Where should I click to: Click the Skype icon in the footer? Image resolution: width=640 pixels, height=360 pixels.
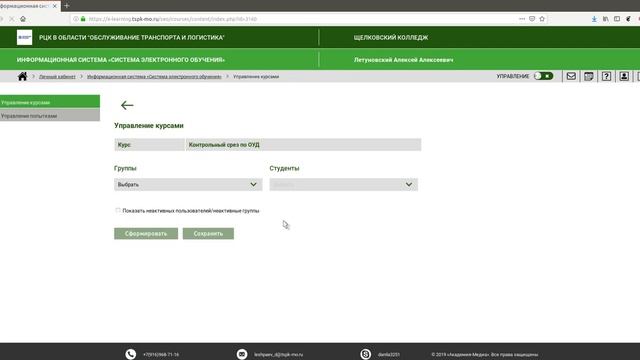pos(366,354)
